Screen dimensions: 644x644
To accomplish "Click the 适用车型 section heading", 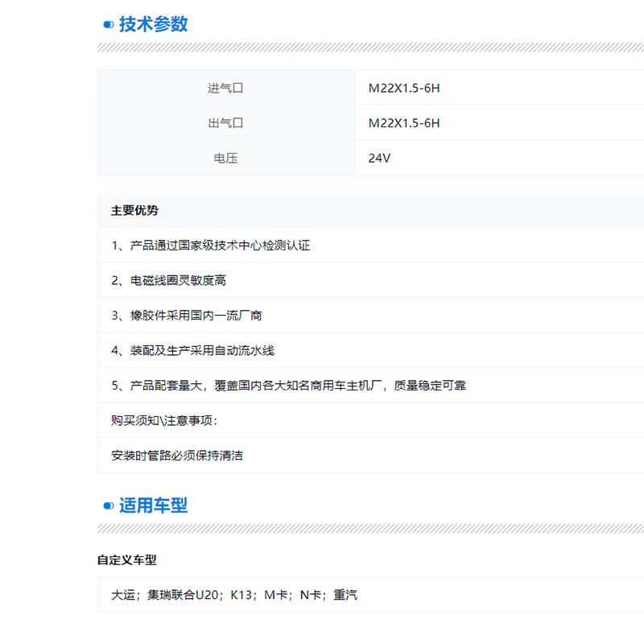I will tap(153, 506).
